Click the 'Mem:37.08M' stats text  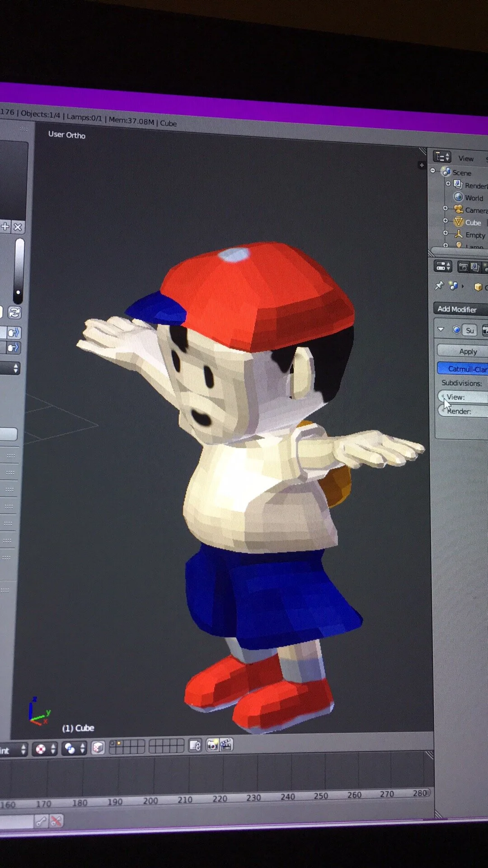[x=131, y=120]
